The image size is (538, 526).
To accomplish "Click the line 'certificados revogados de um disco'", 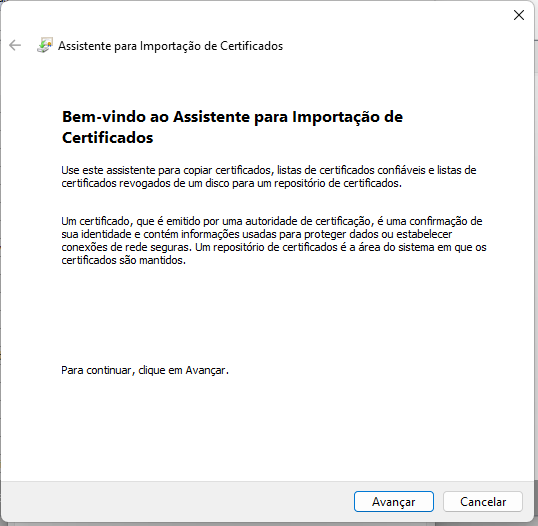I will (231, 183).
